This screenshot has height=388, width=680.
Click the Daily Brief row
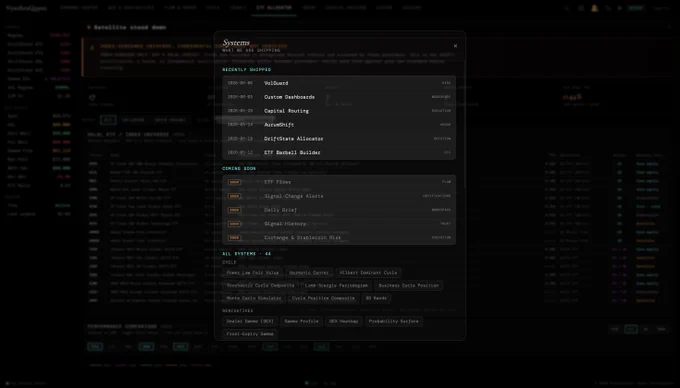click(x=339, y=210)
